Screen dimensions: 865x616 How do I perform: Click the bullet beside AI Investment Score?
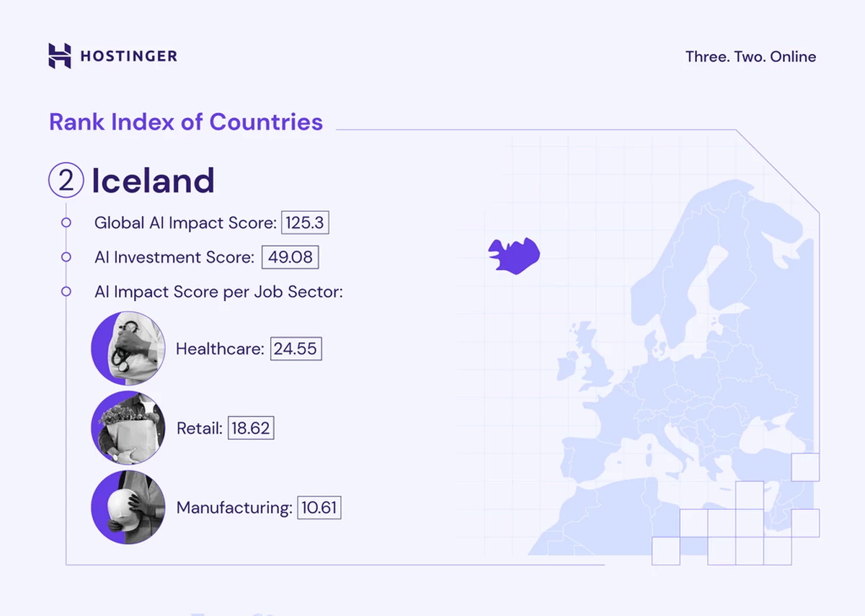(66, 257)
